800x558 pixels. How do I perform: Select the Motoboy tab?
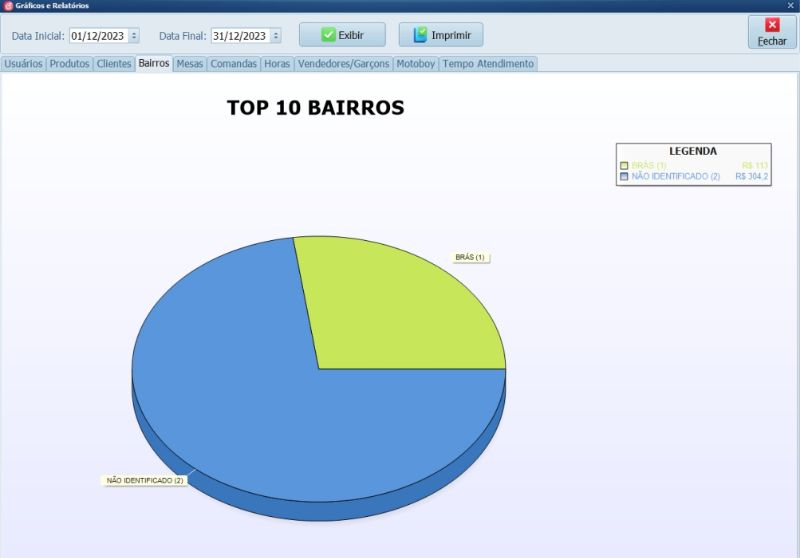tap(415, 63)
